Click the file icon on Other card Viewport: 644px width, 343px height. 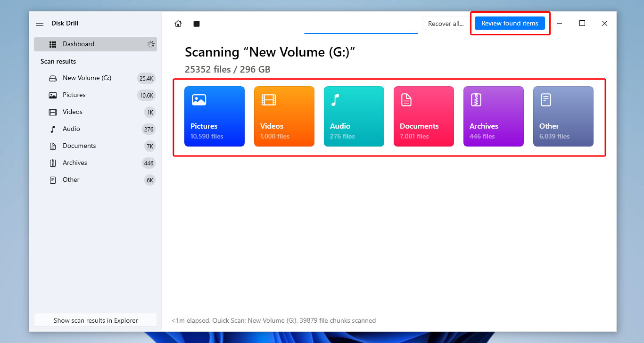(x=546, y=100)
